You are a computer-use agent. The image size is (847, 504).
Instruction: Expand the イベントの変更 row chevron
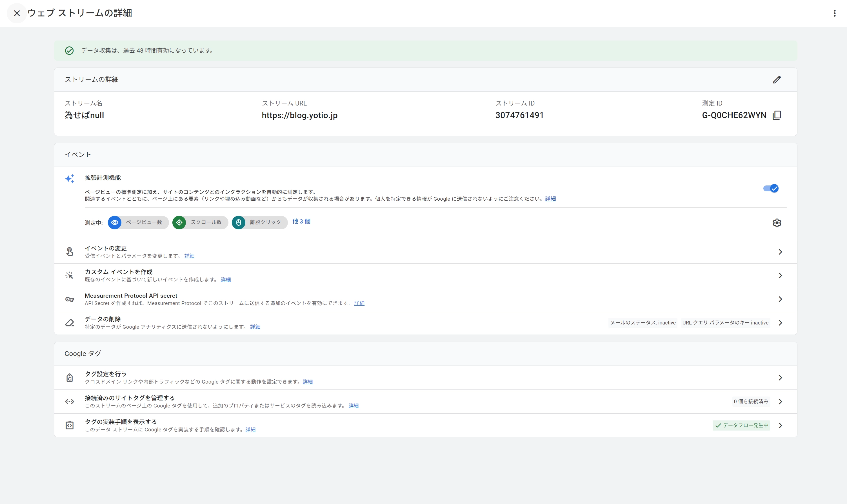click(x=780, y=252)
